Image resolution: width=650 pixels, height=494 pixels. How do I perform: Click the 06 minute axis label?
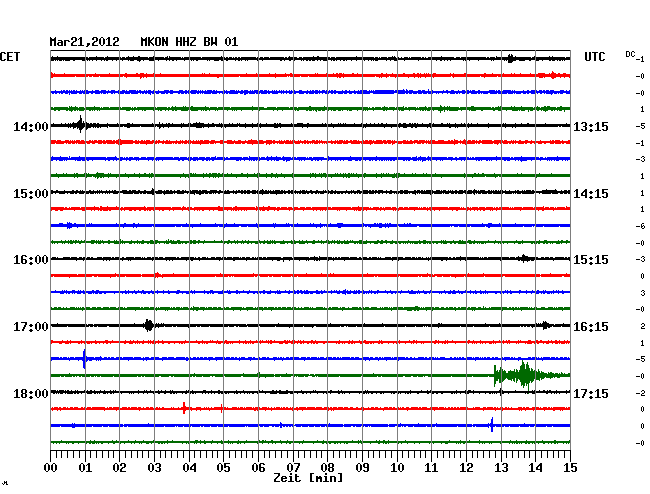258,467
